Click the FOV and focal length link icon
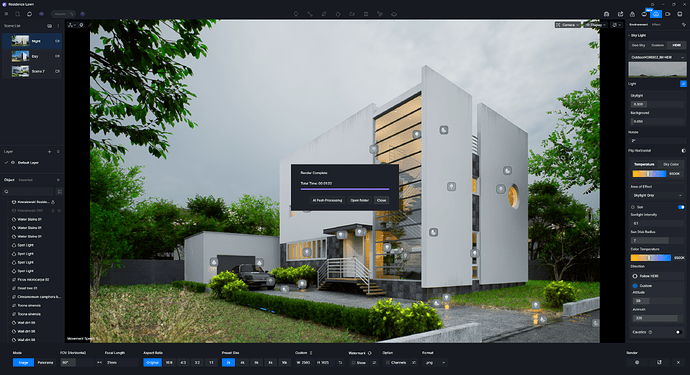 pos(99,363)
